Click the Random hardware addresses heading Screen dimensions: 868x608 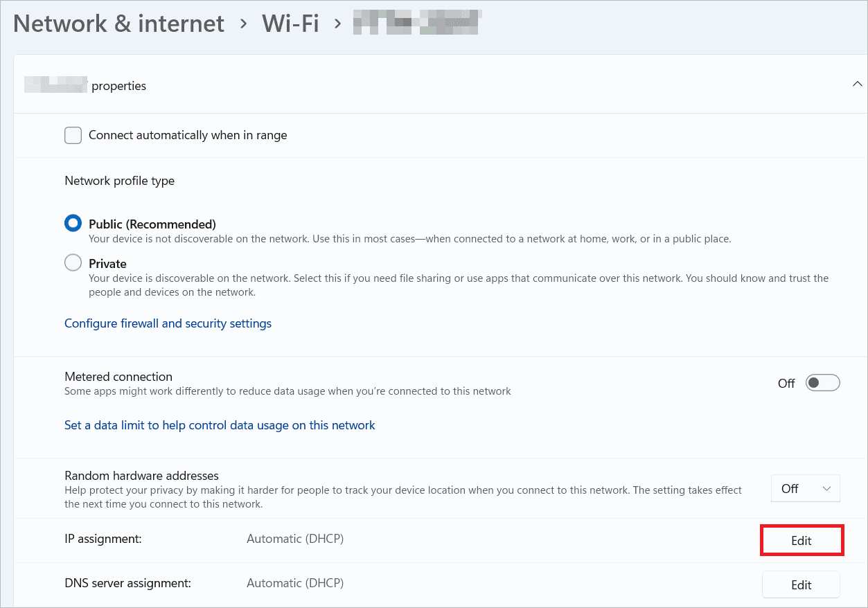pyautogui.click(x=141, y=476)
